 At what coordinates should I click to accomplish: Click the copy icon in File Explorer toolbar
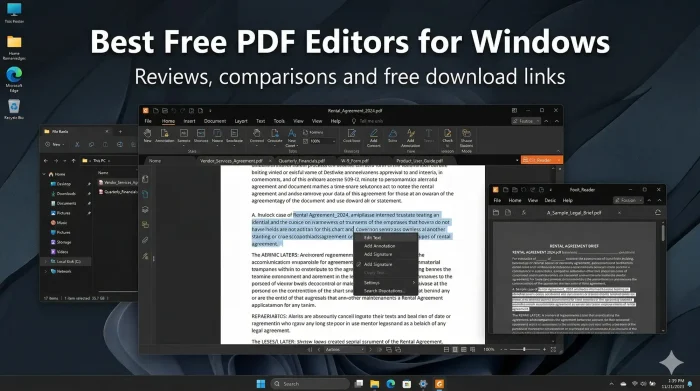point(92,145)
